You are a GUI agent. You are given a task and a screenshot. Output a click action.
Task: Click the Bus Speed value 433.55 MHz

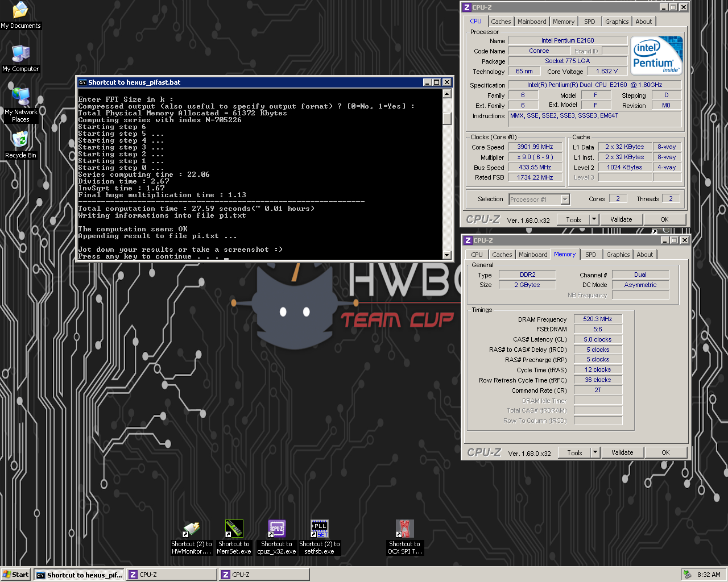(535, 167)
